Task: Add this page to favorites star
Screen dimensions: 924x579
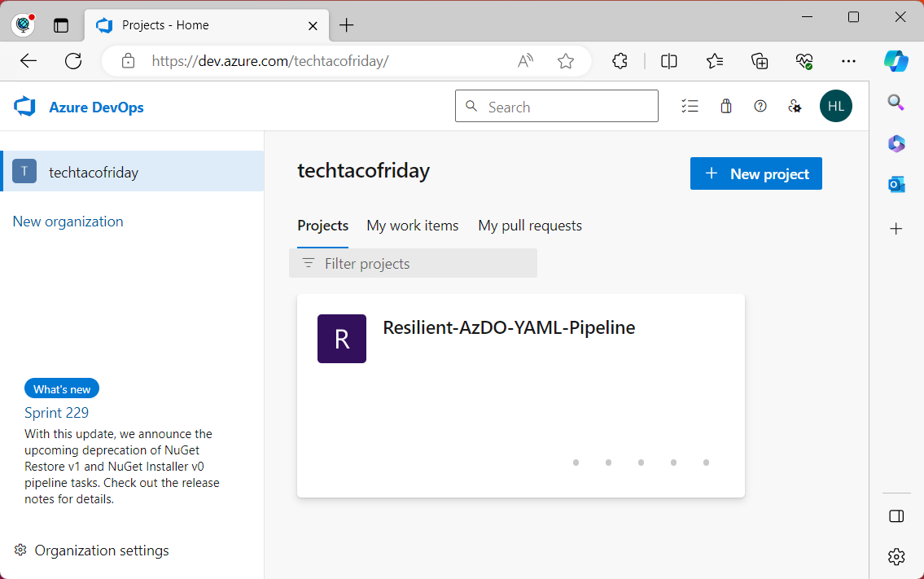Action: (566, 61)
